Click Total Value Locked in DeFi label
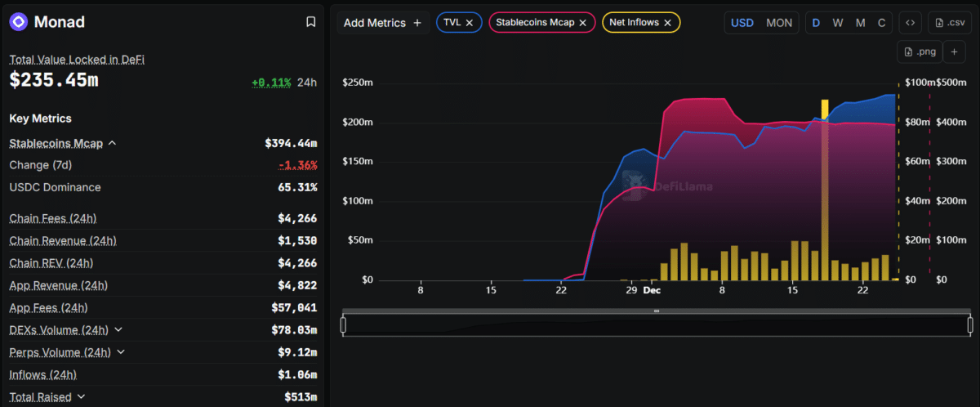The image size is (980, 407). [77, 60]
